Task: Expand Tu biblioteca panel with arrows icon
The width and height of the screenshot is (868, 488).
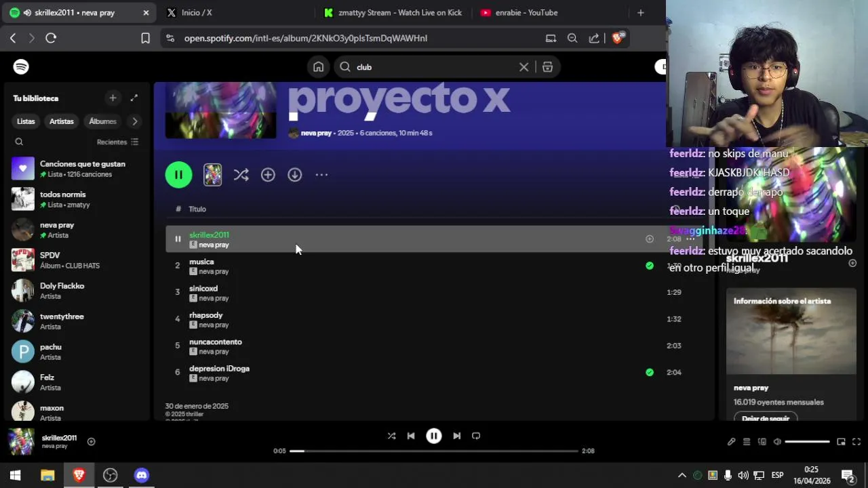Action: [x=134, y=98]
